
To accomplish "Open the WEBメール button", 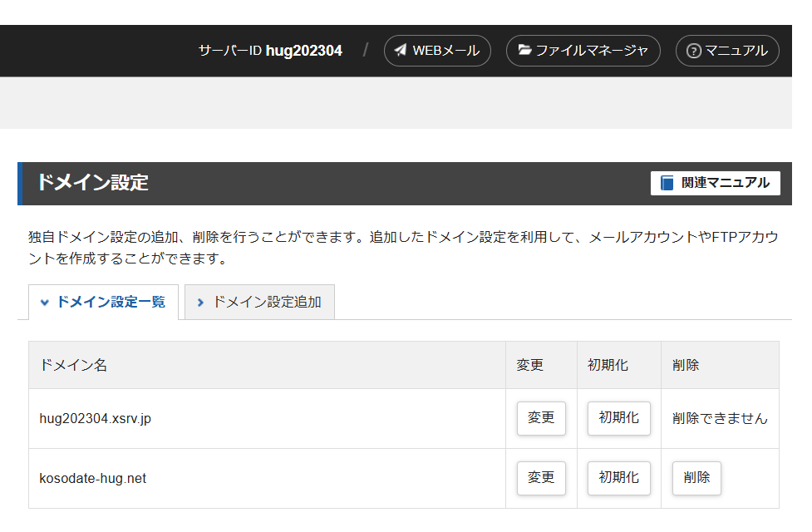I will 437,51.
